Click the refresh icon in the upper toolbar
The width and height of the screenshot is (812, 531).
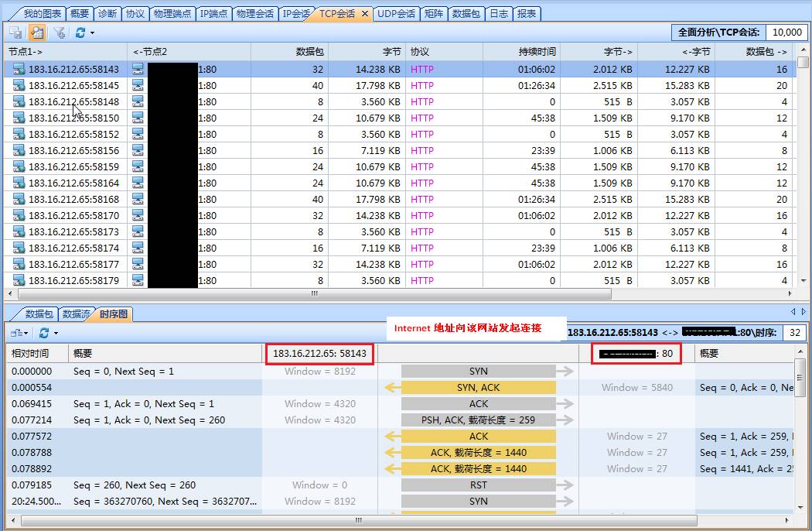(x=80, y=33)
